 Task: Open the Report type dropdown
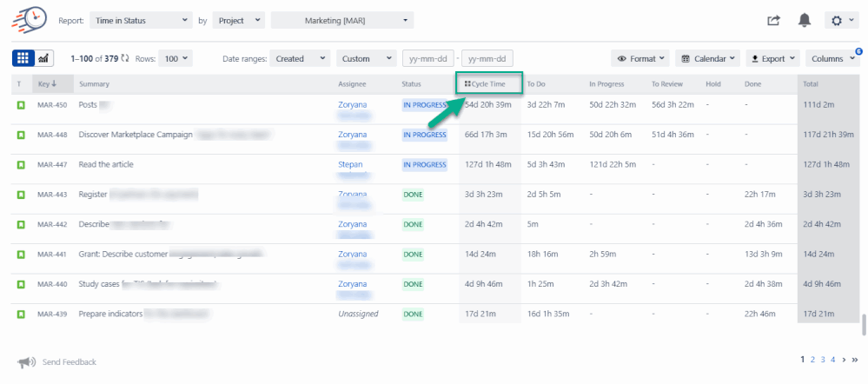[x=141, y=21]
